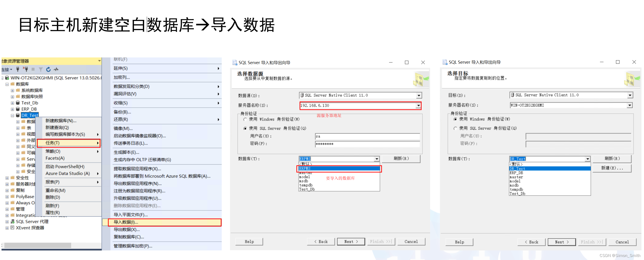Click the folder icon beside 管理
Screen dimensions: 644x260
click(13, 209)
